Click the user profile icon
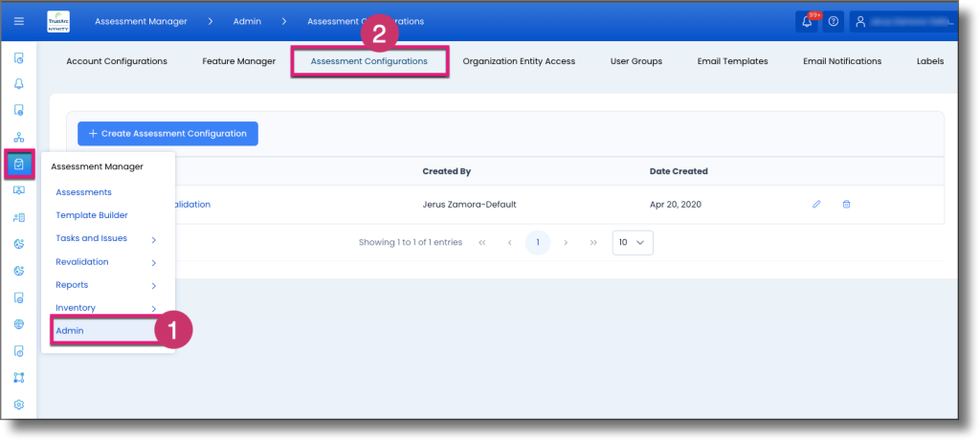The image size is (980, 441). click(x=860, y=21)
